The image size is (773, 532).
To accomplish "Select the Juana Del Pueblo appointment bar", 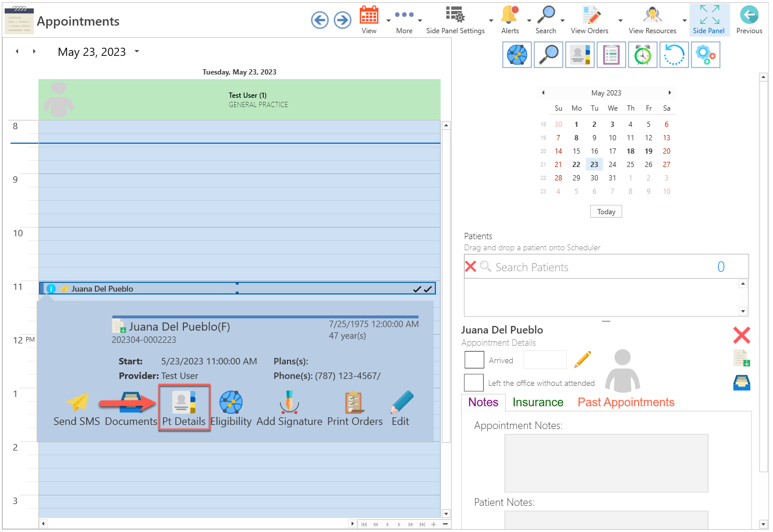I will [237, 289].
